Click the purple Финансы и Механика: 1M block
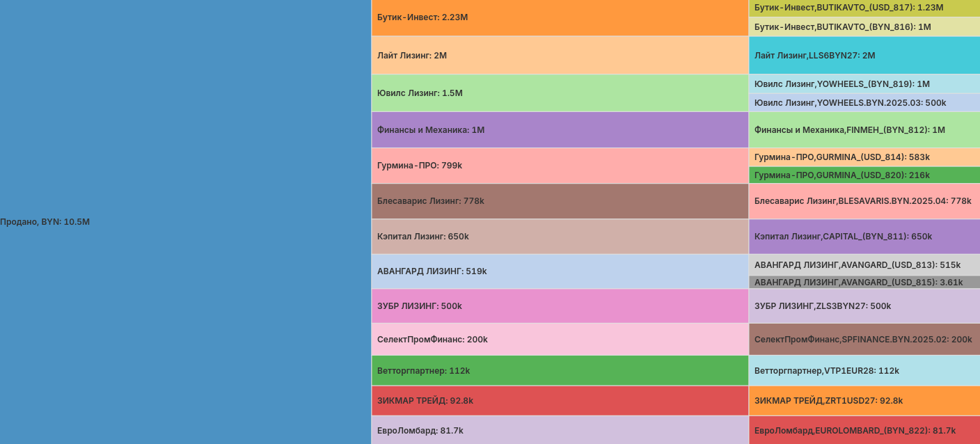Viewport: 980px width, 444px height. (560, 129)
